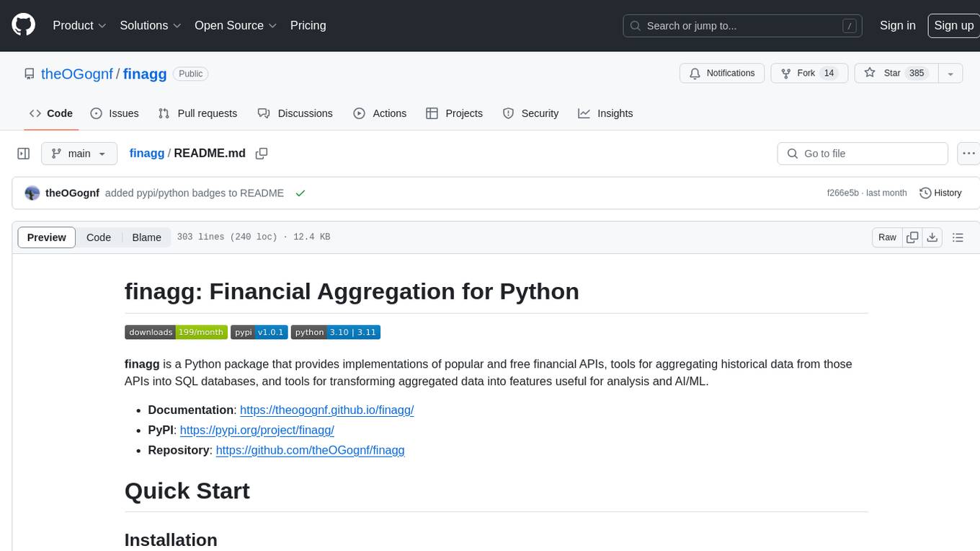Open the badges commit message

[x=195, y=193]
